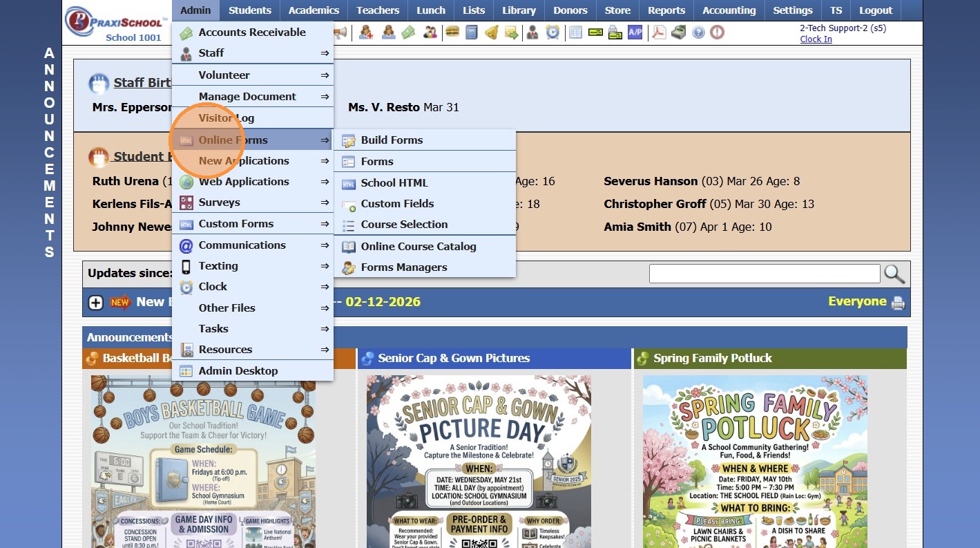Open the Spring Family Potluck poster

point(755,462)
